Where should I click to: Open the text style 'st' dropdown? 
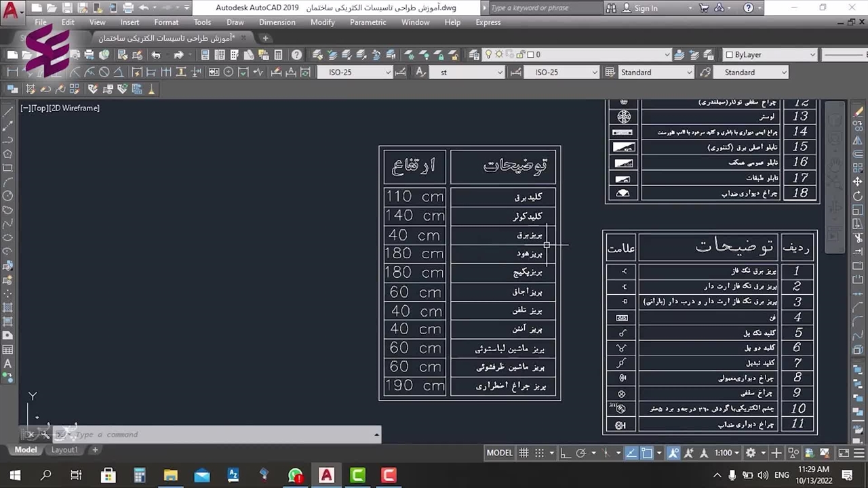pyautogui.click(x=500, y=73)
